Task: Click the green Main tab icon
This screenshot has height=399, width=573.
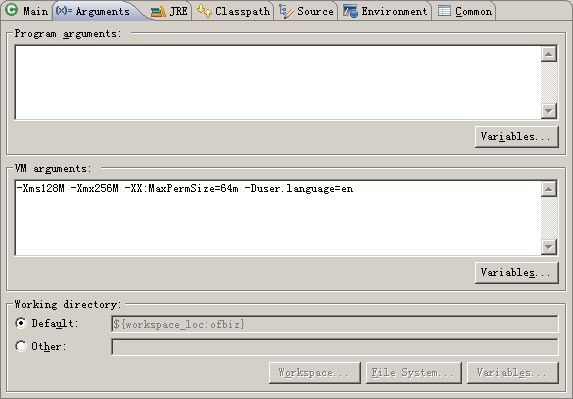Action: click(11, 10)
